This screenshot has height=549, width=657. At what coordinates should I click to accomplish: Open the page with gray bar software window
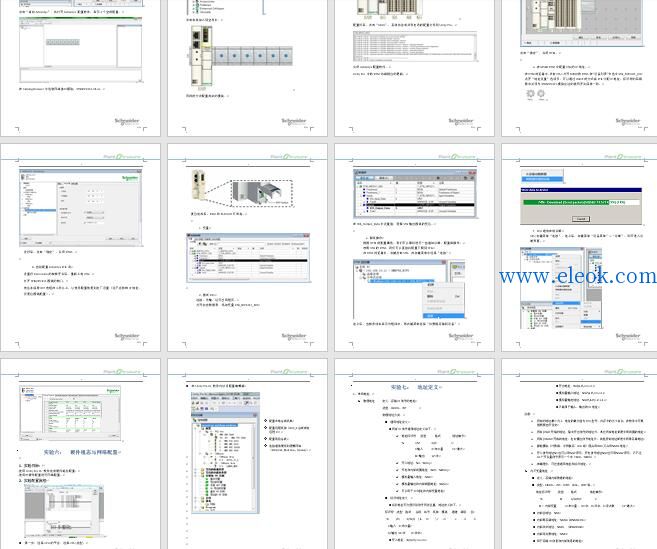pyautogui.click(x=80, y=68)
